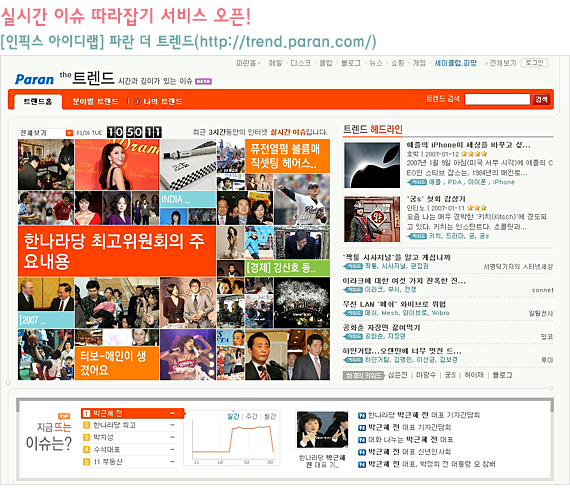Click rank icon 5 for 11 부동산
The image size is (570, 495).
[x=86, y=462]
